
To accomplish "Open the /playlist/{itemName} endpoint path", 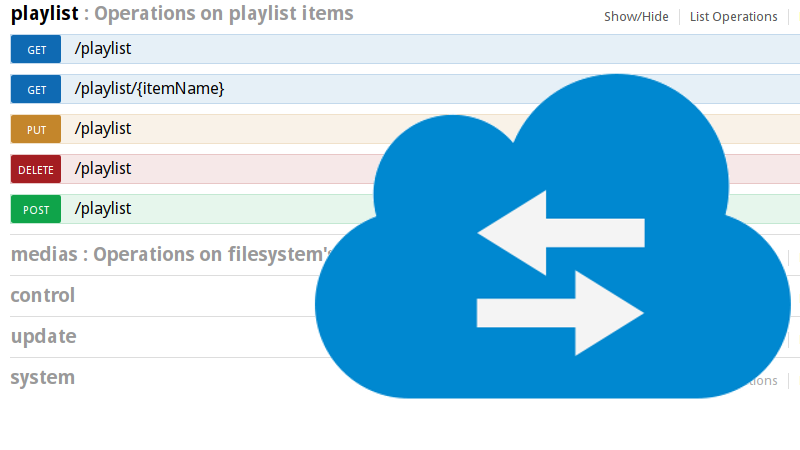I will click(x=149, y=89).
